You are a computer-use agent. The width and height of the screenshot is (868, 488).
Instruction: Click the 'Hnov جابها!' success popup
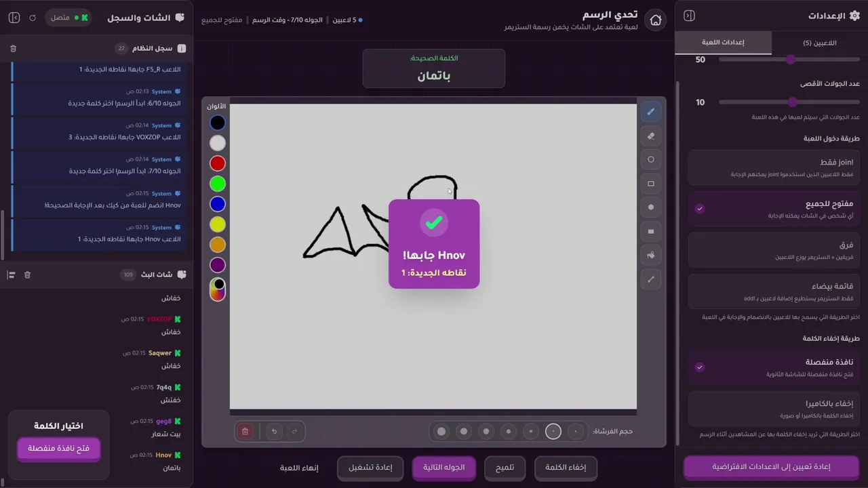(x=434, y=244)
